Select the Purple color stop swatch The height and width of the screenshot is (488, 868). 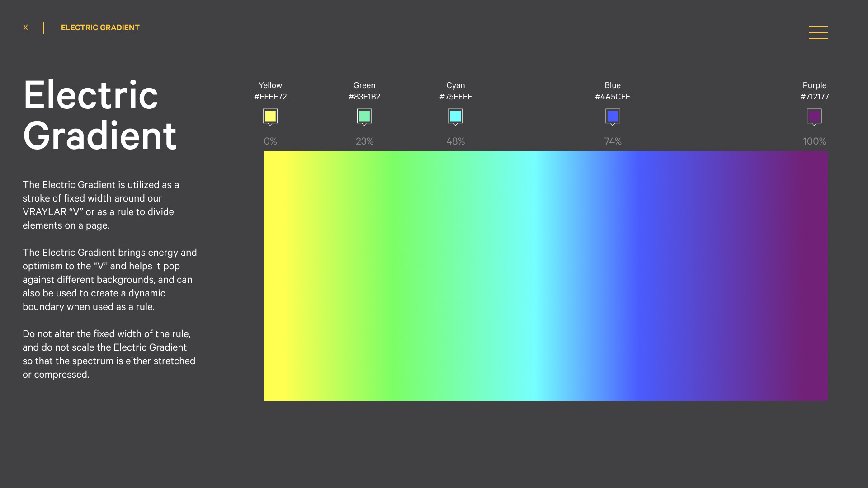(x=814, y=116)
